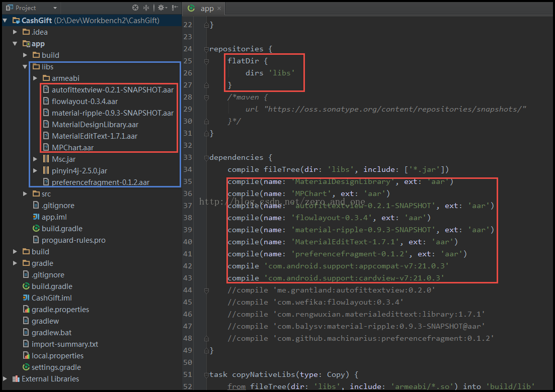Expand the .idea folder
Image resolution: width=555 pixels, height=392 pixels.
(15, 32)
